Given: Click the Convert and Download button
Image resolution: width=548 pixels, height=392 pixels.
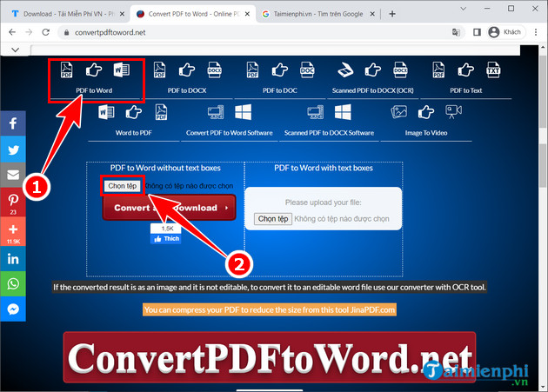Looking at the screenshot, I should tap(169, 208).
